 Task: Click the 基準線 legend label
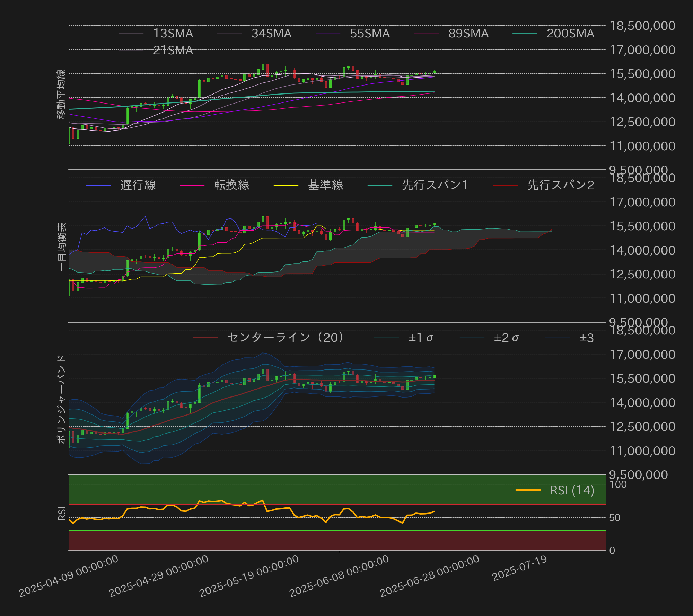(325, 185)
